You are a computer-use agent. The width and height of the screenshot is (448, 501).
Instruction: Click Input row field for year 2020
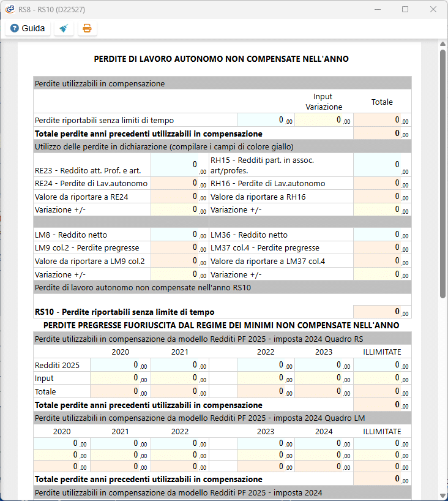(x=121, y=379)
